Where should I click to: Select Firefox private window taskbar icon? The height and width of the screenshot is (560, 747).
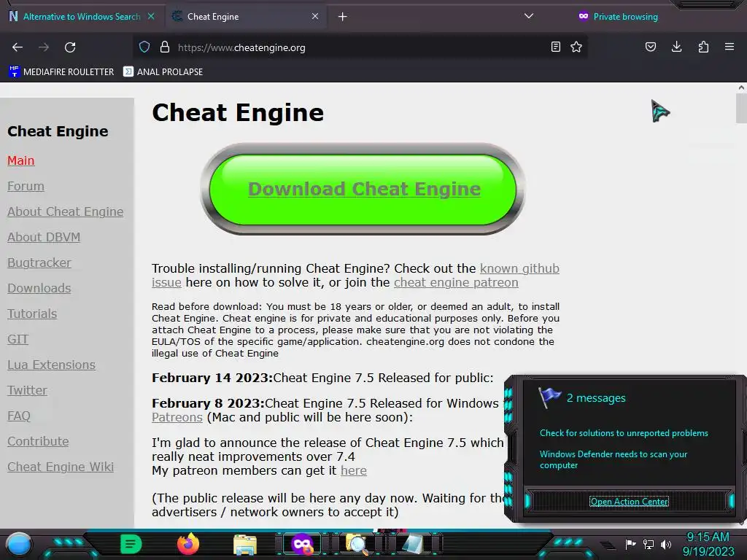click(x=302, y=545)
